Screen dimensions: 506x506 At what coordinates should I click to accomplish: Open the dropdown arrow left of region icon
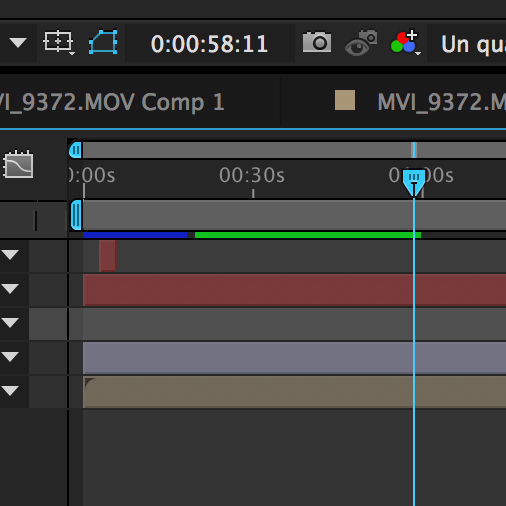click(x=18, y=43)
